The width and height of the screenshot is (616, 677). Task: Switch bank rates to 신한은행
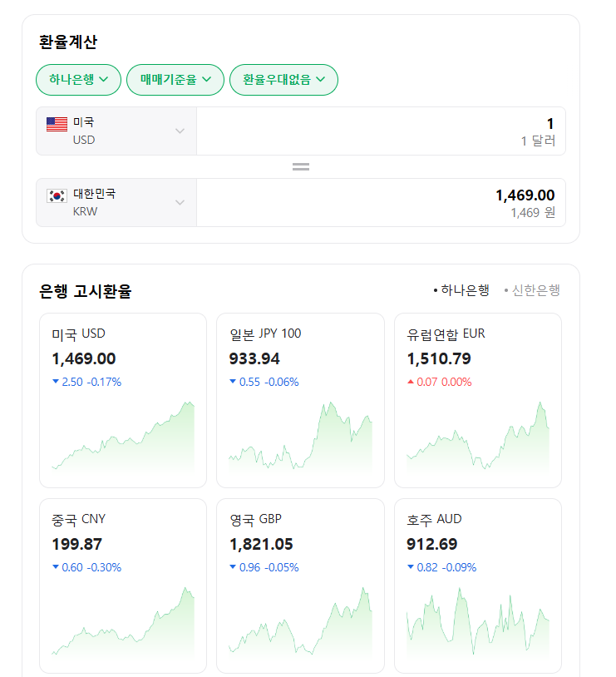(x=533, y=290)
